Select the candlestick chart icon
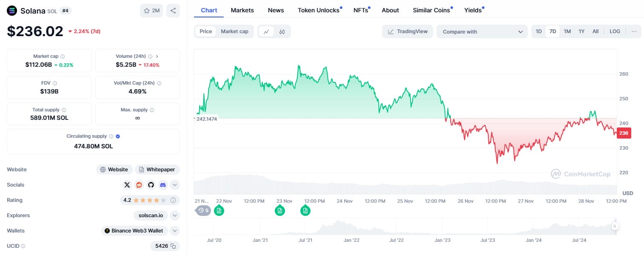The height and width of the screenshot is (255, 644). [282, 31]
